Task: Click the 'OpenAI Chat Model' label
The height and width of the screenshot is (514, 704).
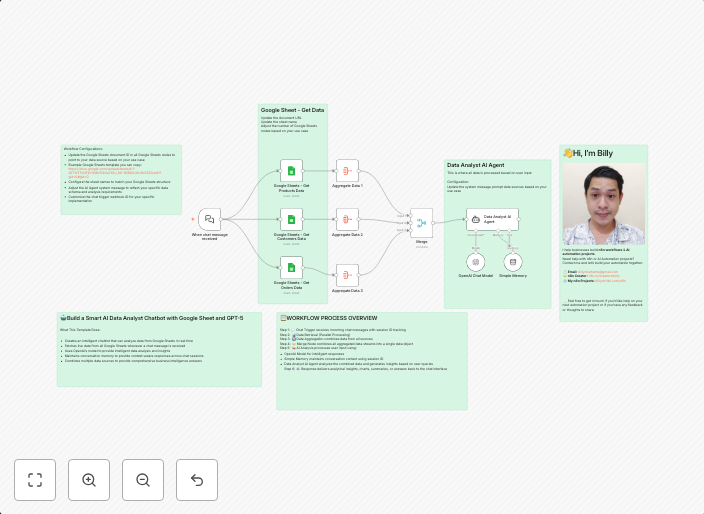Action: tap(475, 276)
